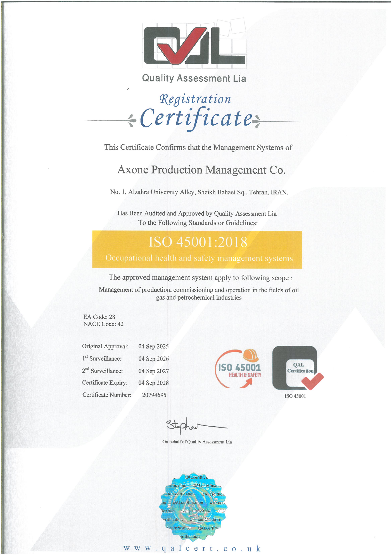Click the QAL Certification checkmark badge

pos(297,368)
